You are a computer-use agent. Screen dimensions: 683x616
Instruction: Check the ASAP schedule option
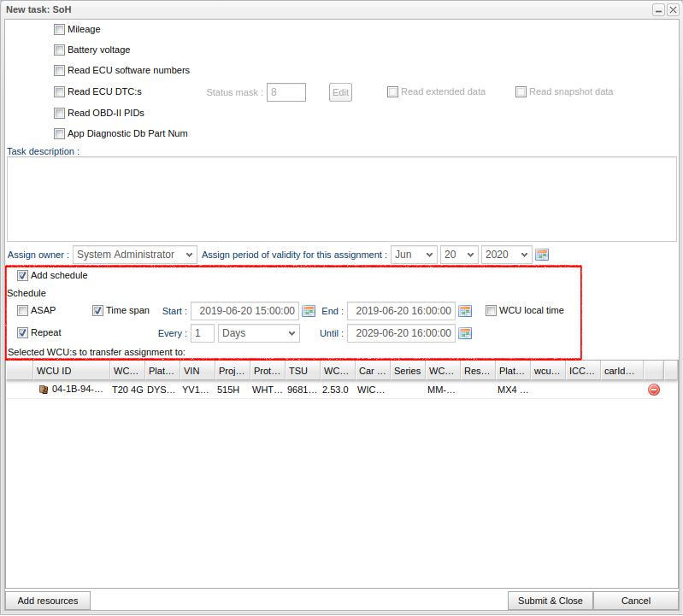pos(23,311)
